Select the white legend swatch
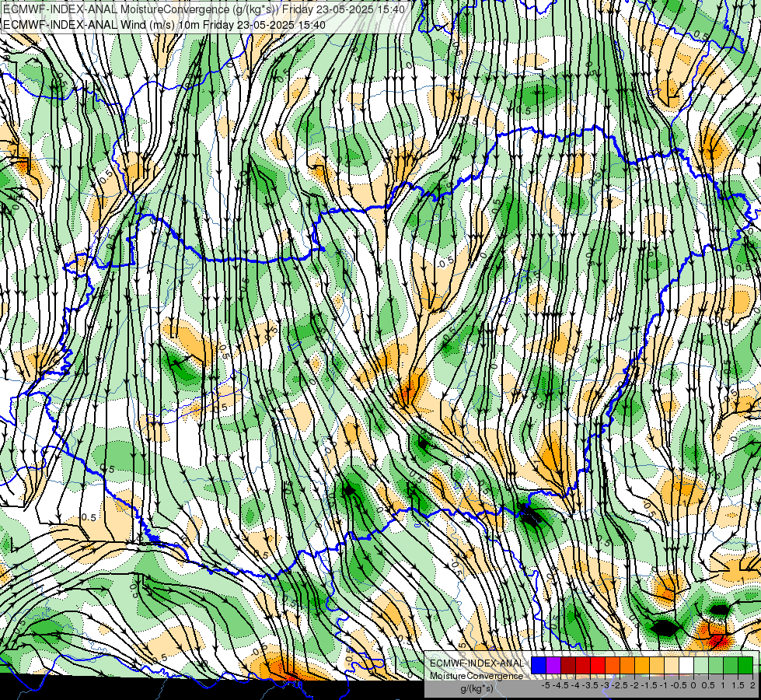 (686, 665)
